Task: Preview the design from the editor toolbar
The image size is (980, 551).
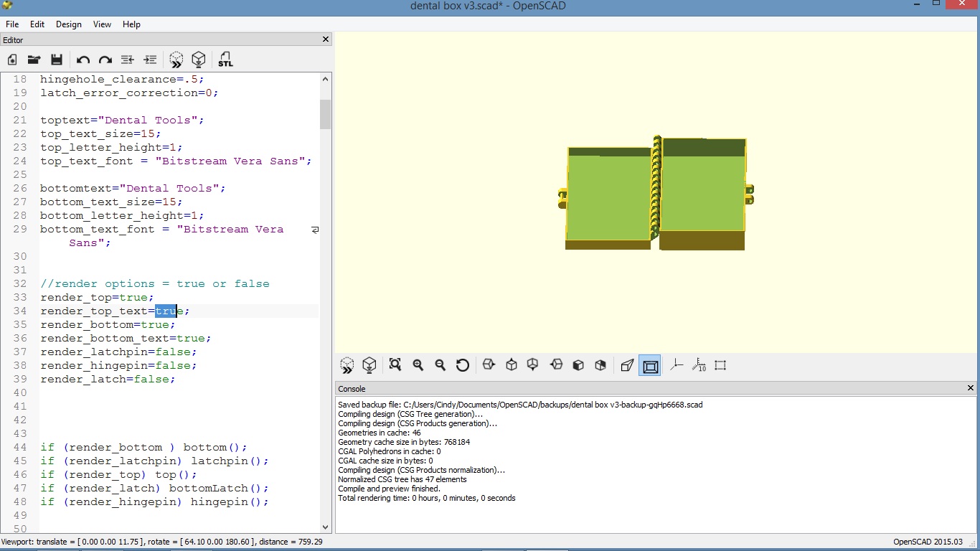Action: pos(176,60)
